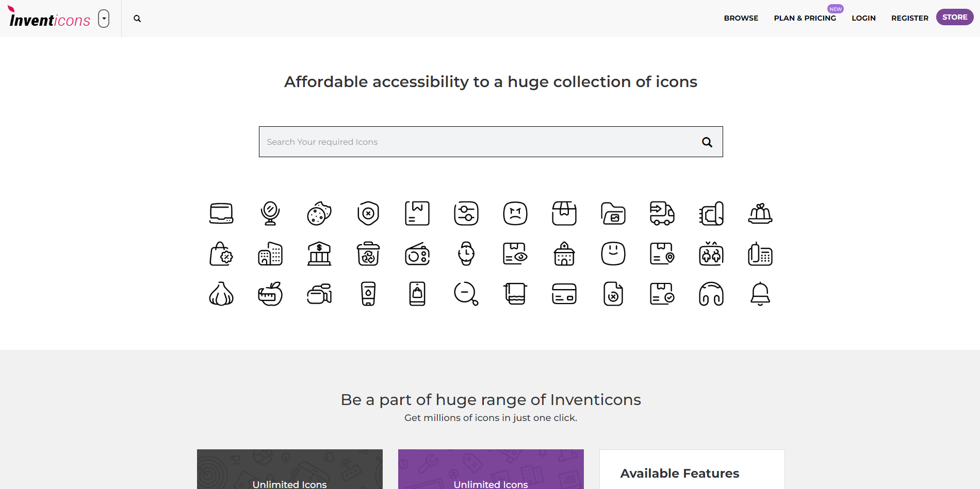Click the file with X icon

click(x=613, y=294)
